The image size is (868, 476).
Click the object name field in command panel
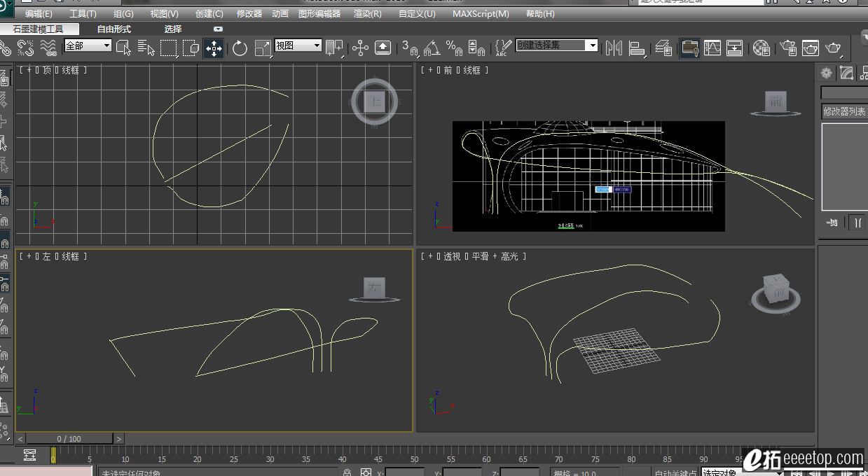844,92
